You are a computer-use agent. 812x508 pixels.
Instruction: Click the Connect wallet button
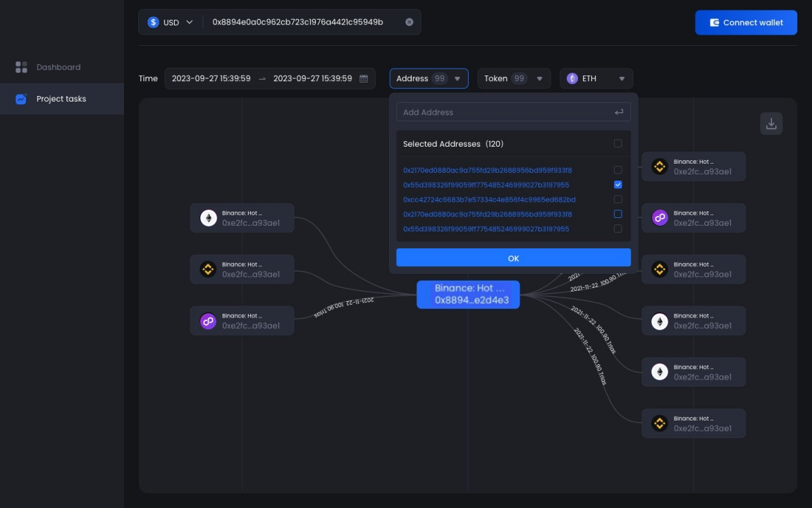pyautogui.click(x=746, y=23)
